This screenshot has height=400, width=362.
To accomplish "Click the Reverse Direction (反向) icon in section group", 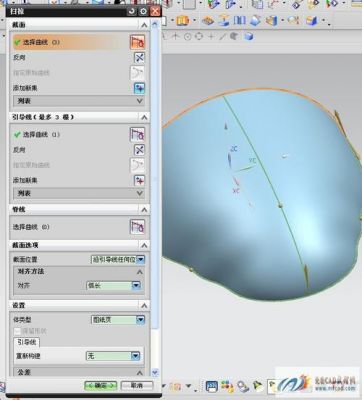I will click(139, 57).
